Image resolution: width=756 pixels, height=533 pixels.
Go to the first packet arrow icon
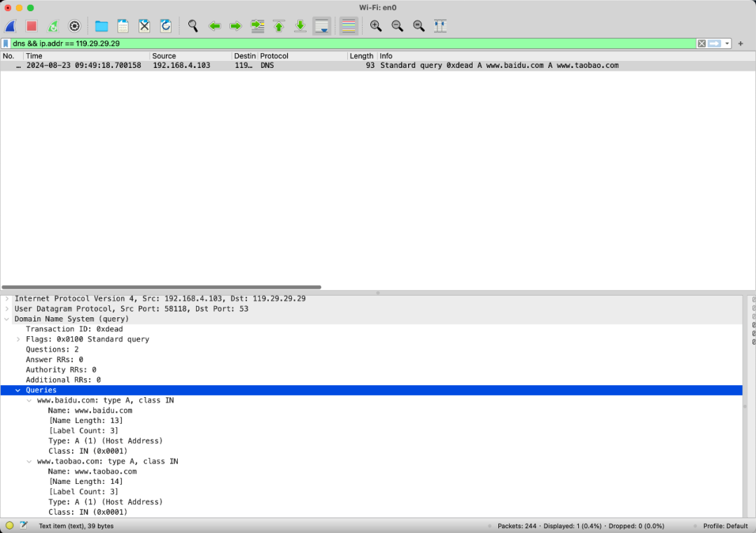click(279, 27)
